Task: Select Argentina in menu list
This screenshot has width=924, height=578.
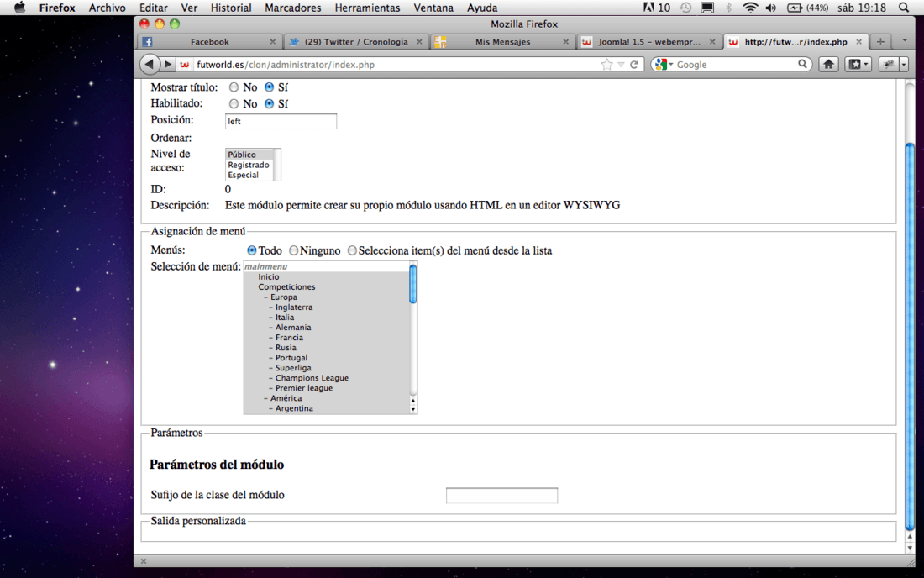Action: click(x=327, y=408)
